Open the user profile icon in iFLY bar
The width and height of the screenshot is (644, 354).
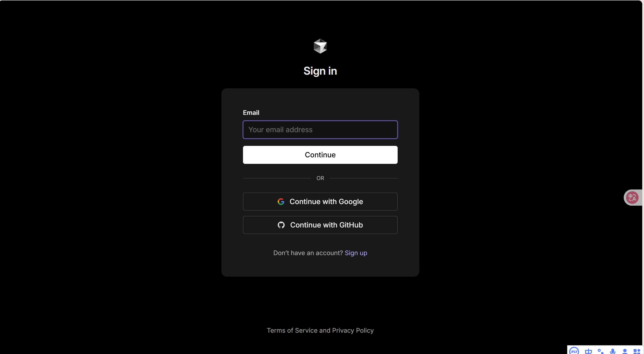(625, 351)
